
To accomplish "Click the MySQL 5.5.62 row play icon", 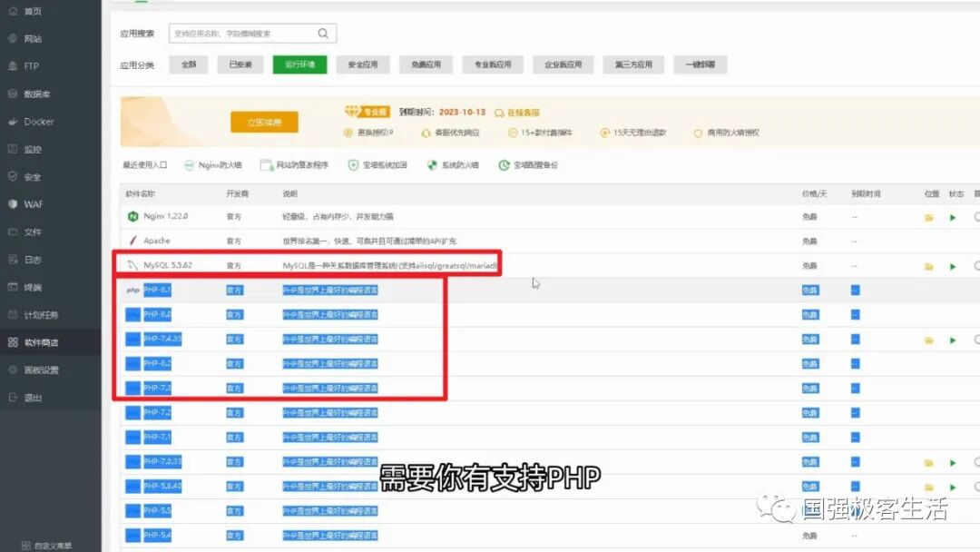I will (953, 266).
